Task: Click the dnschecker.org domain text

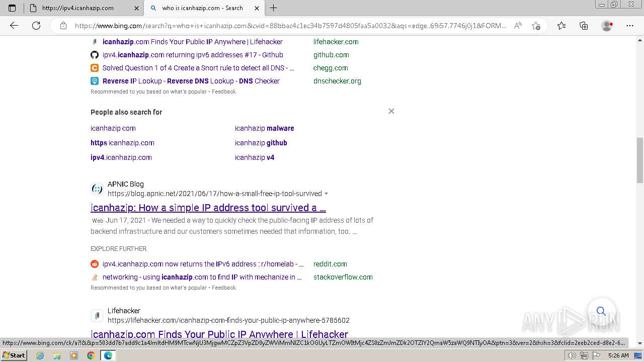Action: click(x=337, y=81)
